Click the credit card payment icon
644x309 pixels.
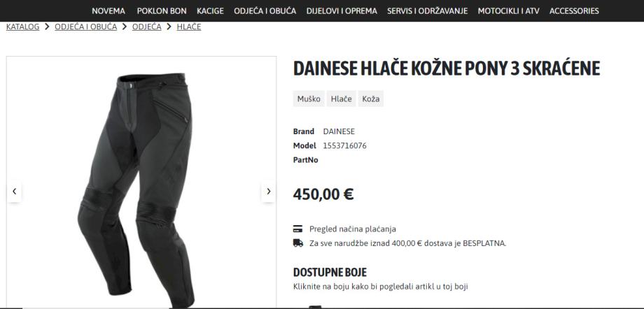(x=297, y=229)
